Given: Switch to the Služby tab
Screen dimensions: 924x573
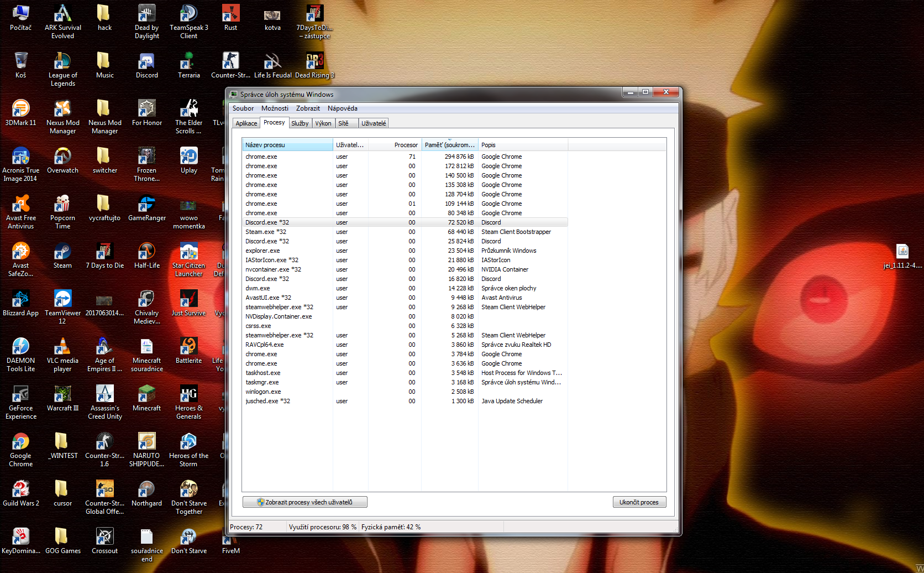Looking at the screenshot, I should 300,123.
